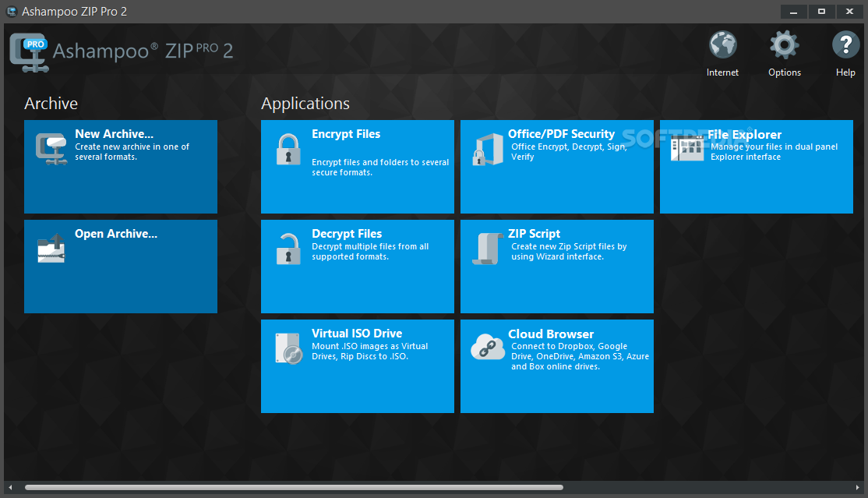Select the New Archive... tile title
The height and width of the screenshot is (498, 868).
pyautogui.click(x=114, y=134)
